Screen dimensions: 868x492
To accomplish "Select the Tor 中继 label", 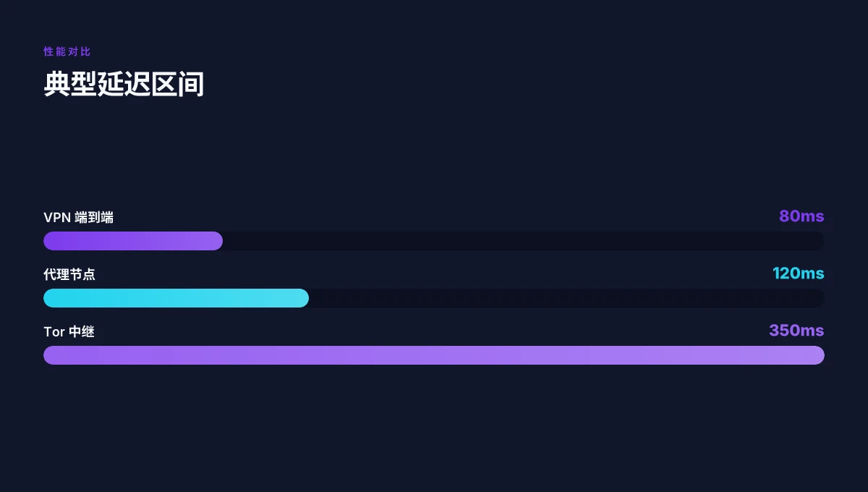I will pyautogui.click(x=69, y=331).
